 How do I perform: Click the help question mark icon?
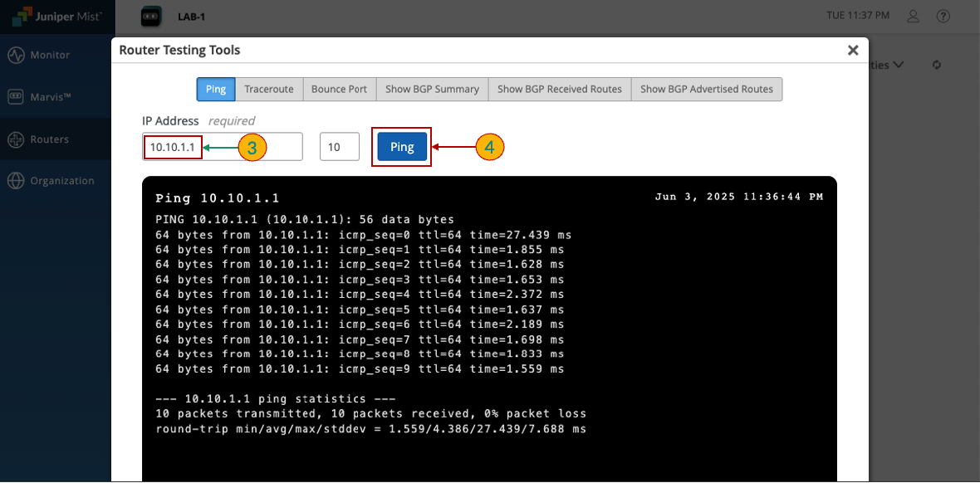click(x=943, y=16)
